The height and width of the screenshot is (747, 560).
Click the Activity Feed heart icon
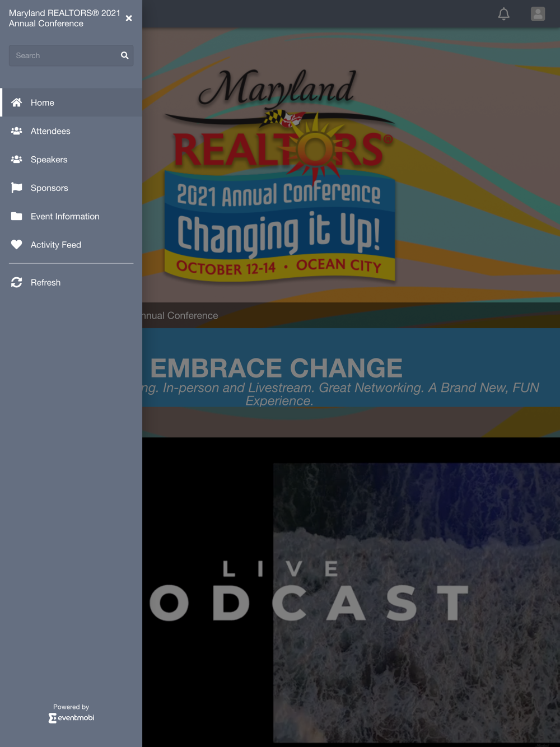(x=17, y=245)
